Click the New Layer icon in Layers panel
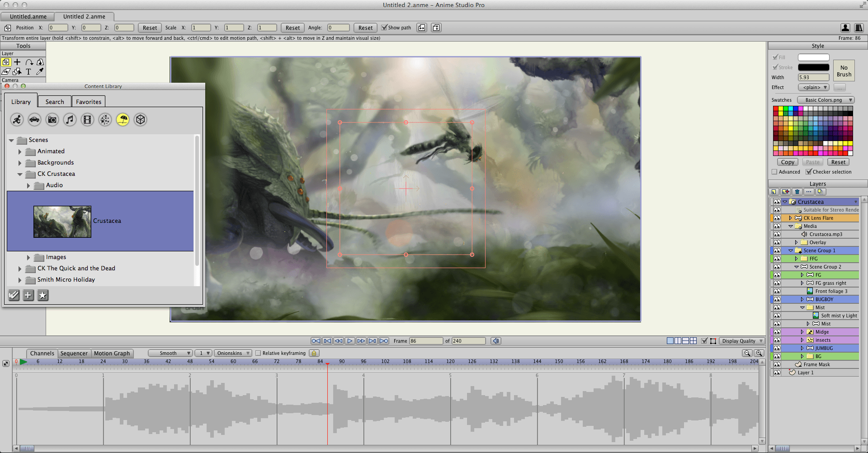Screen dimensions: 868x453 point(774,192)
